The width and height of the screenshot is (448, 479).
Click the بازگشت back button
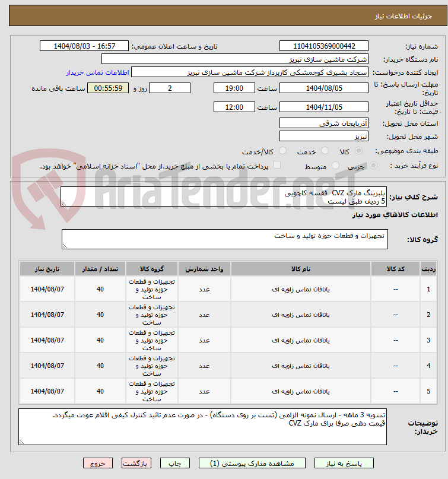pyautogui.click(x=136, y=463)
